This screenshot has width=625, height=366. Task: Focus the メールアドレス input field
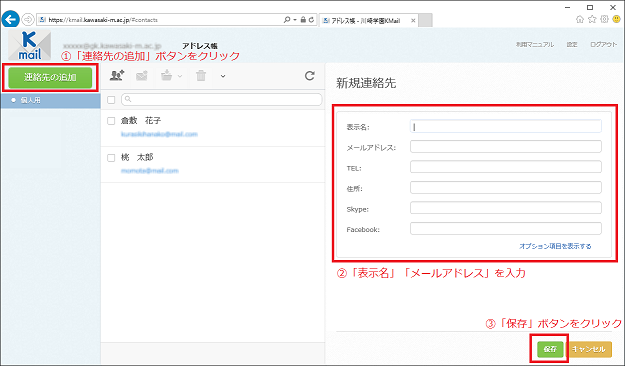click(506, 147)
